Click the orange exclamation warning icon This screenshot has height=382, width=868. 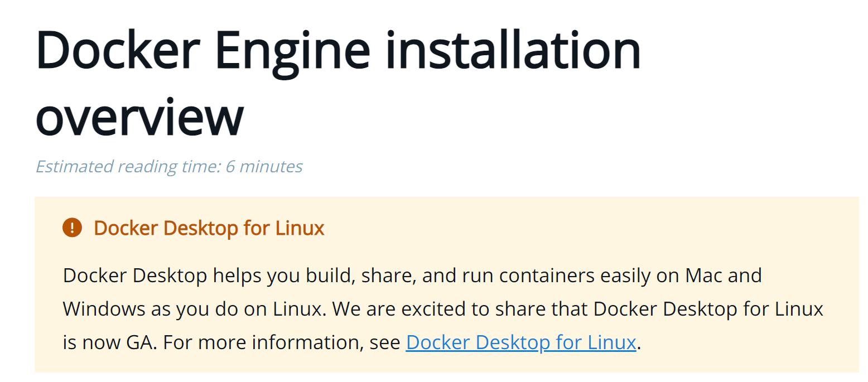click(x=72, y=228)
